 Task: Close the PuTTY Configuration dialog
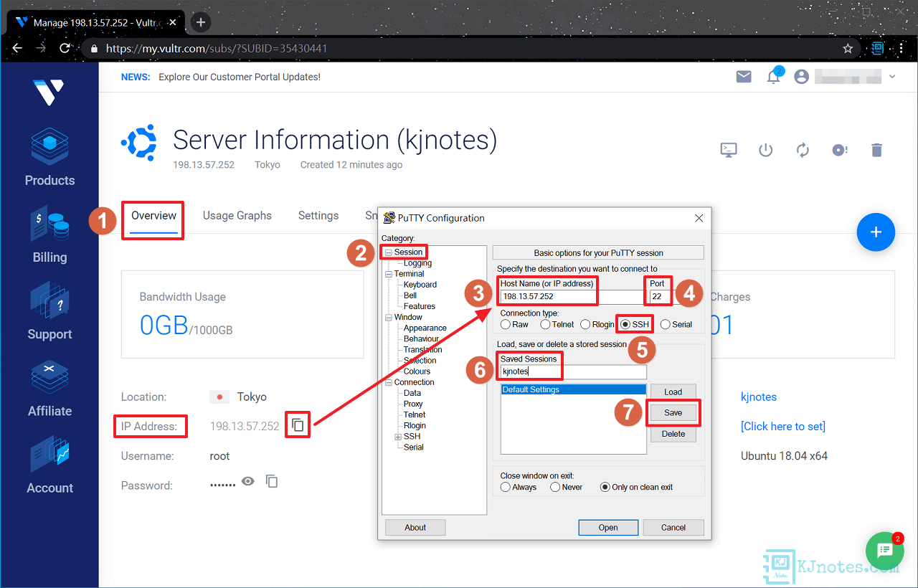(699, 218)
